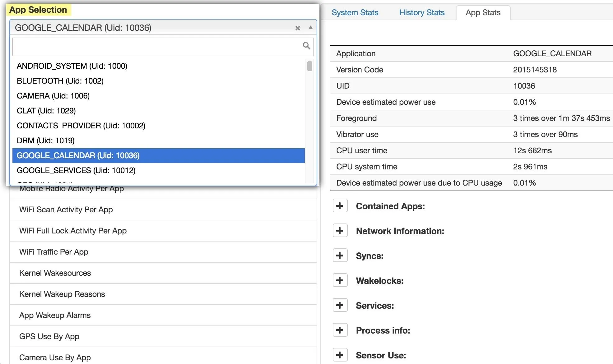Viewport: 613px width, 364px height.
Task: Select GOOGLE_SERVICES (Uid: 10012) option
Action: [158, 170]
